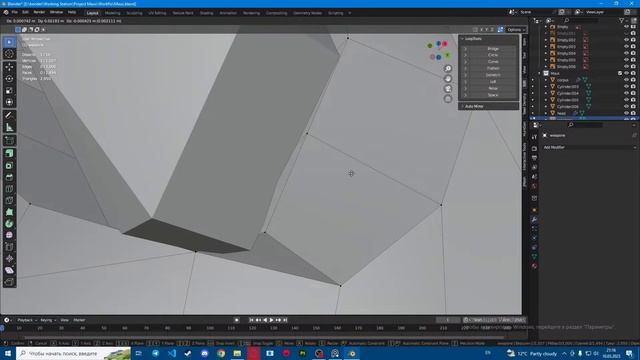Click the outliner filter funnel icon
The image size is (640, 360).
pos(622,20)
